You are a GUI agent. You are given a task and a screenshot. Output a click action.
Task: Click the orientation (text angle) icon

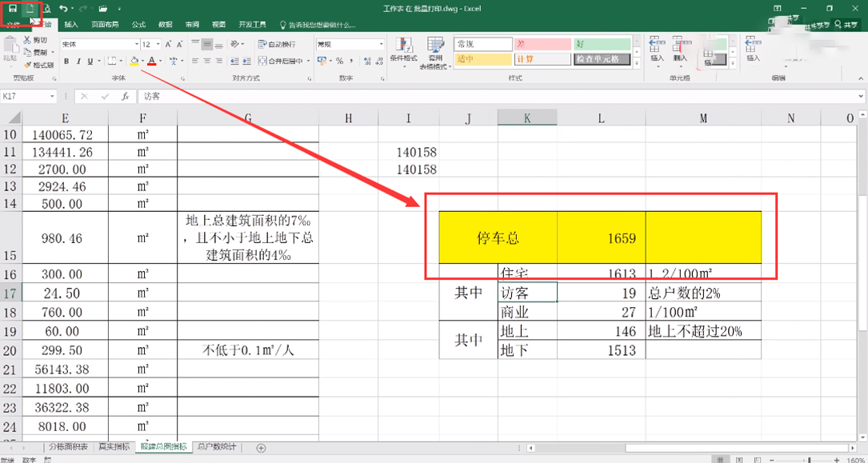tap(234, 44)
